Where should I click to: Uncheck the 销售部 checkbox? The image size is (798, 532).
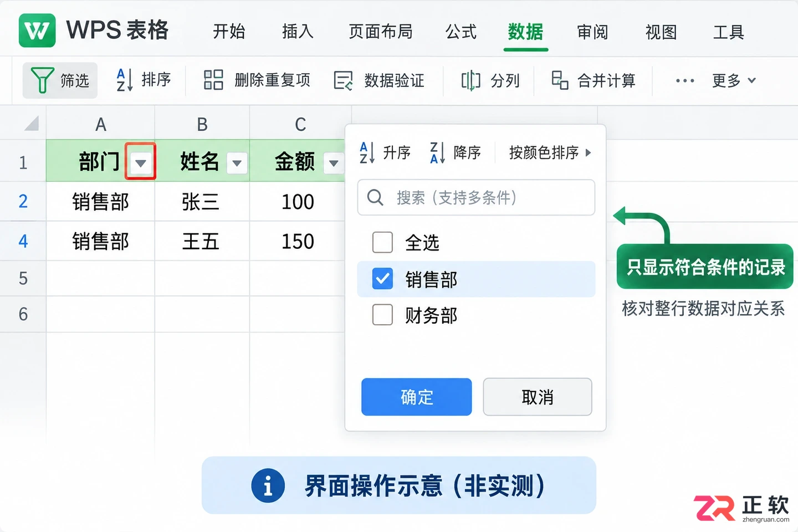tap(382, 279)
